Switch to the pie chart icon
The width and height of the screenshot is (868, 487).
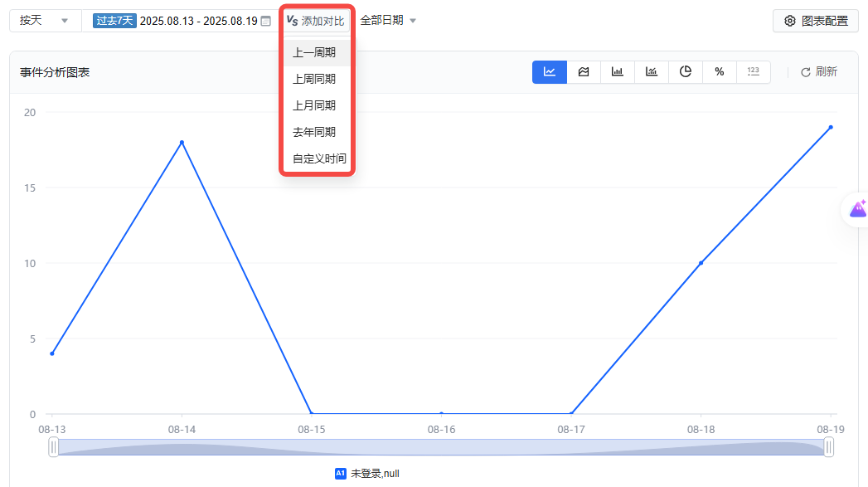pyautogui.click(x=686, y=72)
